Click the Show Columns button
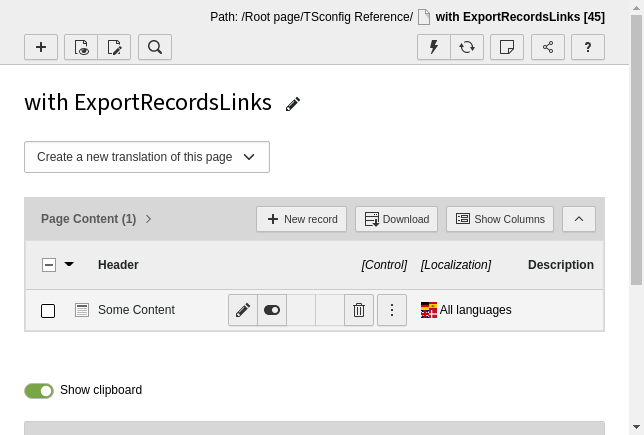 coord(500,219)
